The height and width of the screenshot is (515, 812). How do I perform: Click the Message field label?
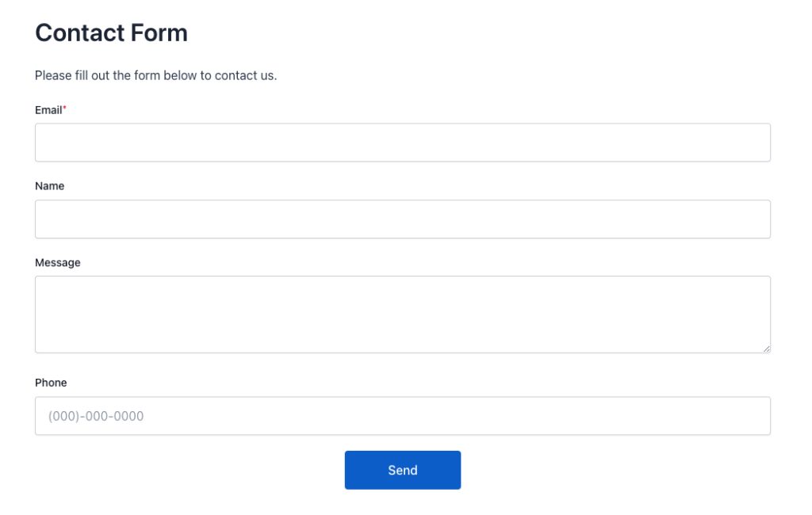(x=58, y=262)
